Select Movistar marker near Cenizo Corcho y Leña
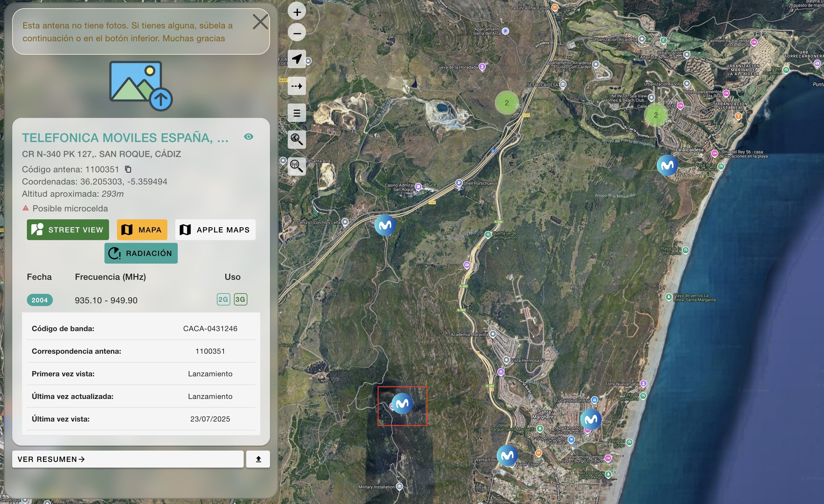Viewport: 824px width, 504px height. 385,225
